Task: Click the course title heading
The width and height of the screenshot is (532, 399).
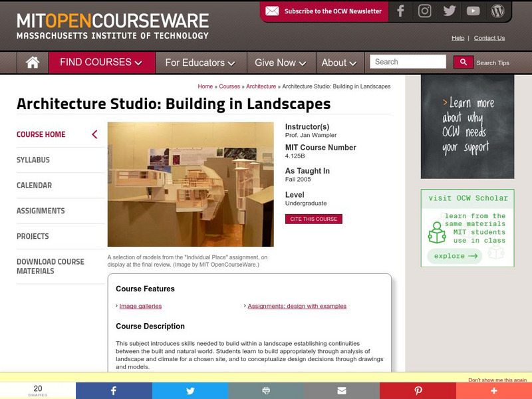Action: (174, 104)
